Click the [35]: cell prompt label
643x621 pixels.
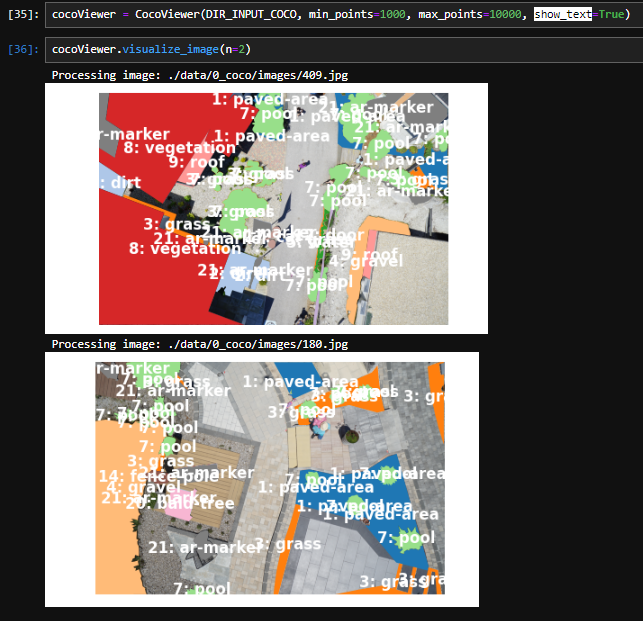pyautogui.click(x=23, y=15)
